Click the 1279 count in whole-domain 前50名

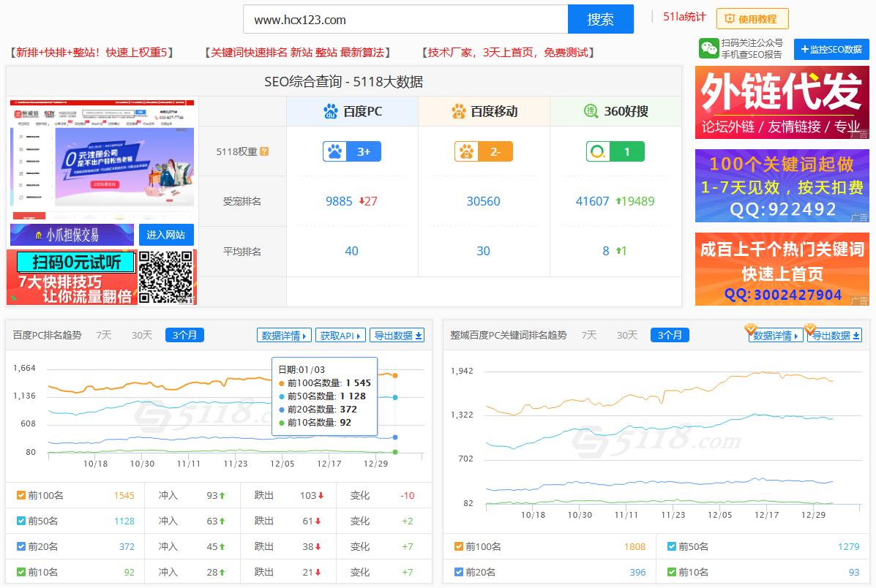(x=849, y=546)
